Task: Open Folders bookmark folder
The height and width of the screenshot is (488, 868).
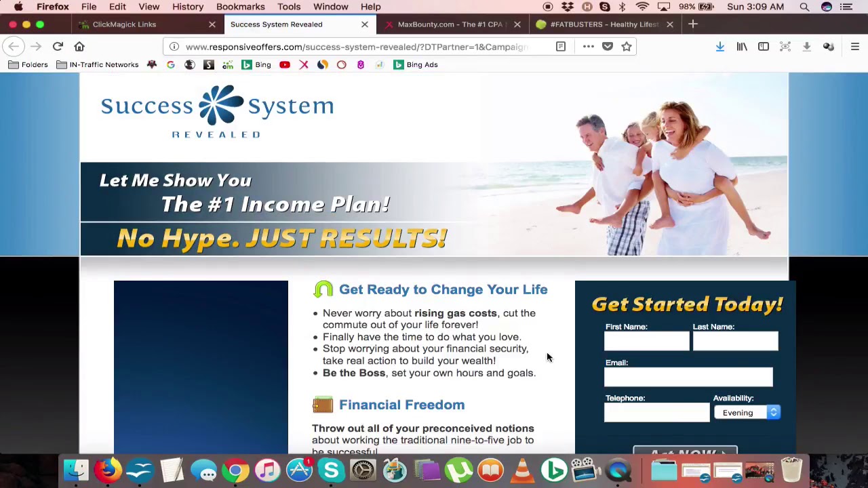Action: (28, 65)
